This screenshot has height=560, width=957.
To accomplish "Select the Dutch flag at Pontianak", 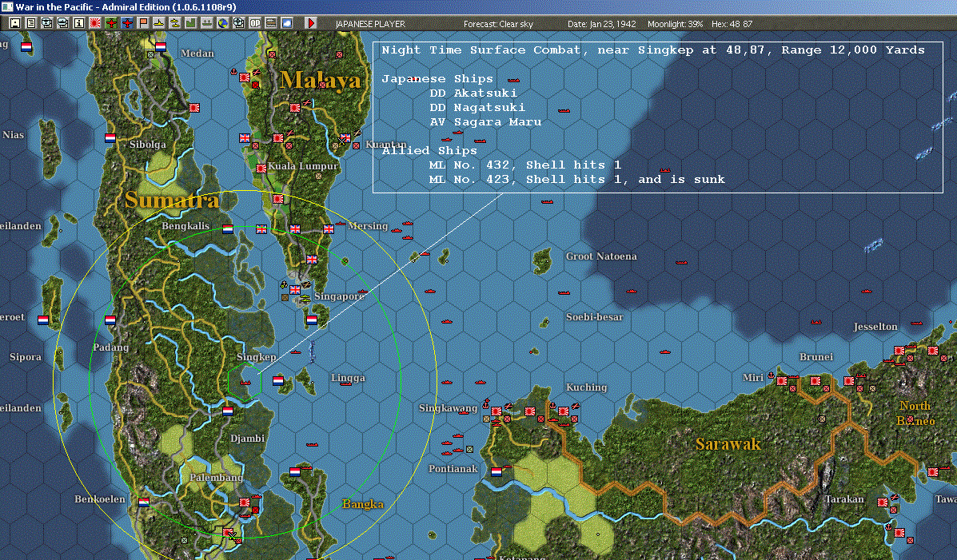I will click(x=496, y=471).
